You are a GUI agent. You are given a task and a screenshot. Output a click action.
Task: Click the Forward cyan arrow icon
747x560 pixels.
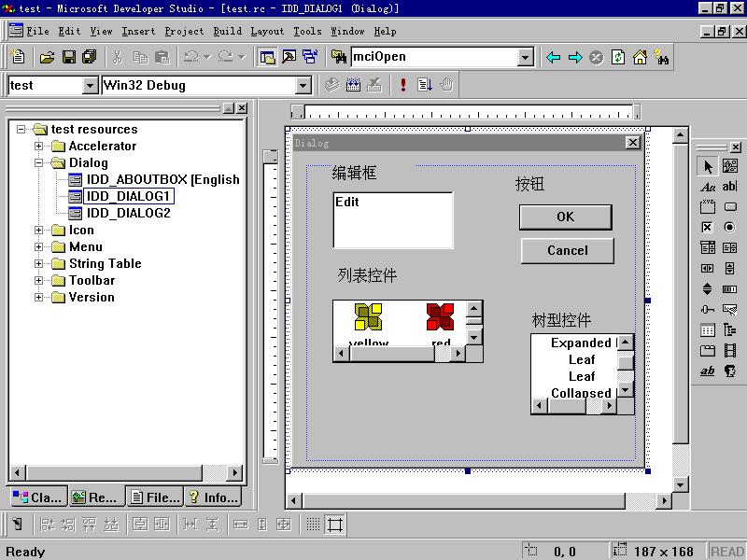(575, 58)
